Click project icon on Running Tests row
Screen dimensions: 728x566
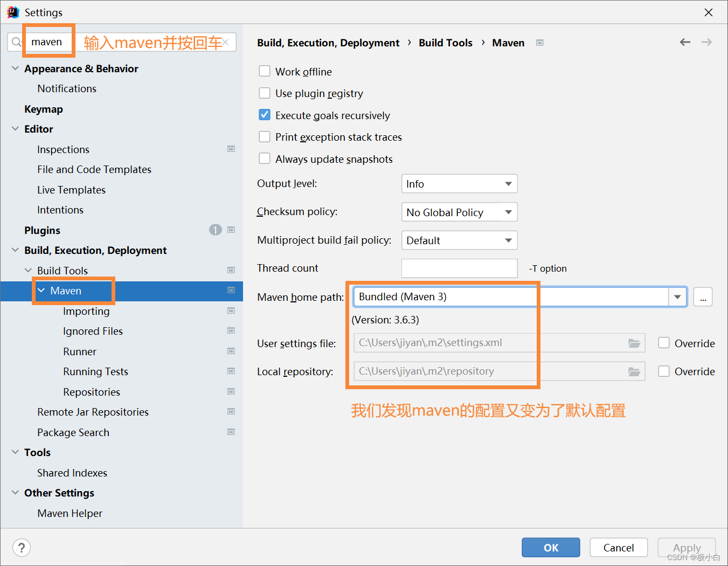(x=231, y=371)
